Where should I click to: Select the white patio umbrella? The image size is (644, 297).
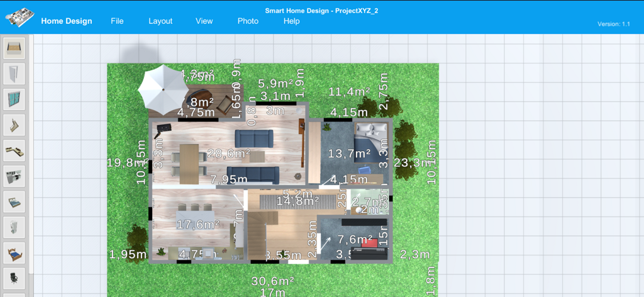(x=163, y=89)
